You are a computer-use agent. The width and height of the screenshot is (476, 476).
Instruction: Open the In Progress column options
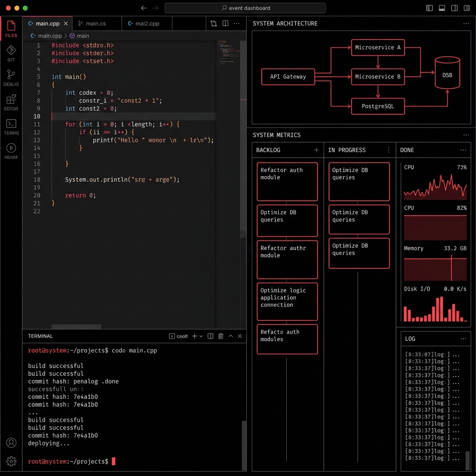click(x=389, y=150)
